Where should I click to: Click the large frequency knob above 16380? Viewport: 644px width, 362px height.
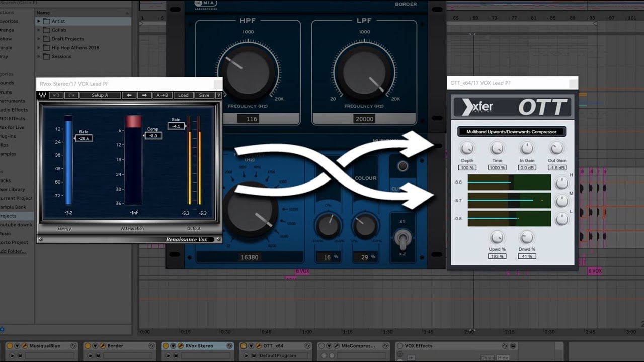[250, 210]
